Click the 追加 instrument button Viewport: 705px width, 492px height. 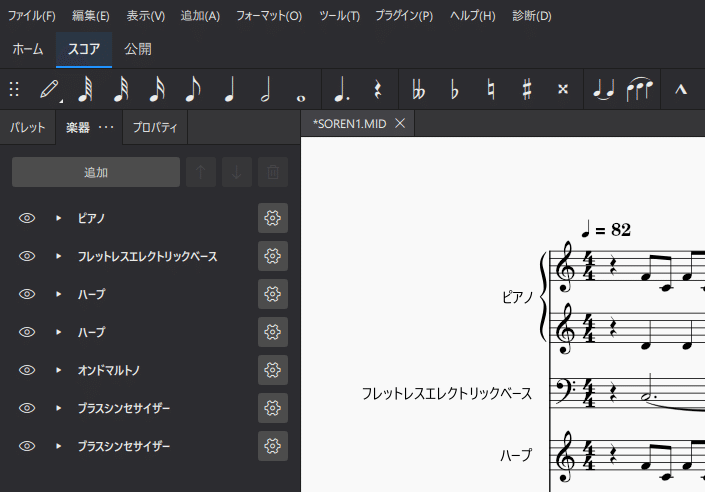pos(96,172)
